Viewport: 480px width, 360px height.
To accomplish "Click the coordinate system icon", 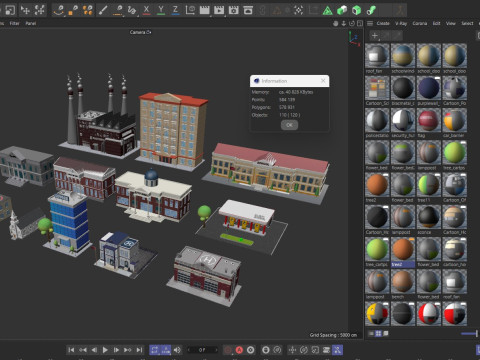I will 190,10.
